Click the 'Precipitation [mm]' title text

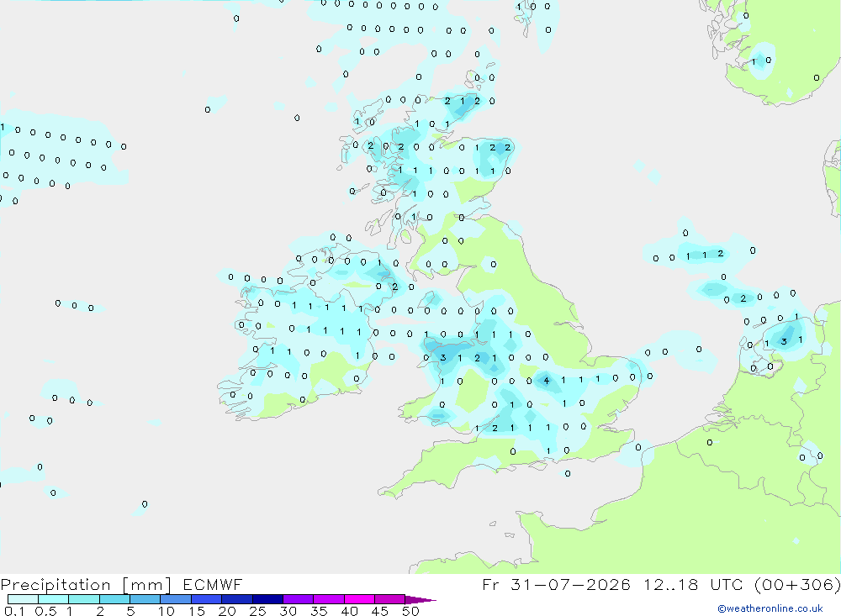86,584
